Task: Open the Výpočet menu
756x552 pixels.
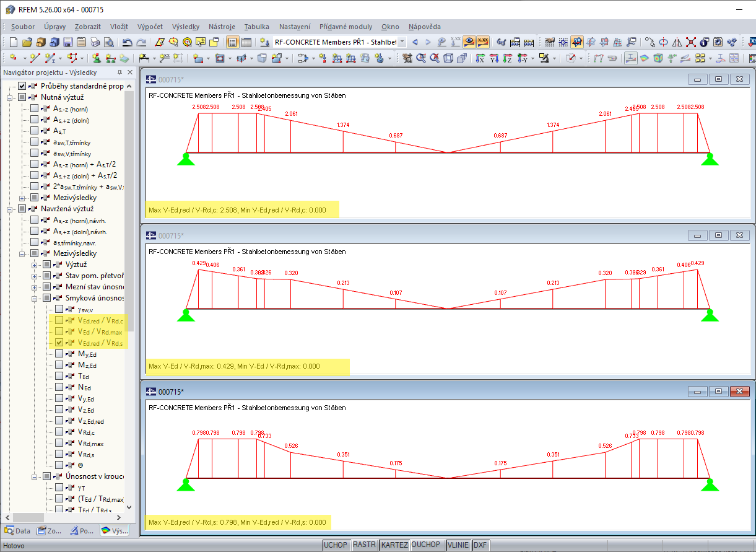Action: pos(150,27)
